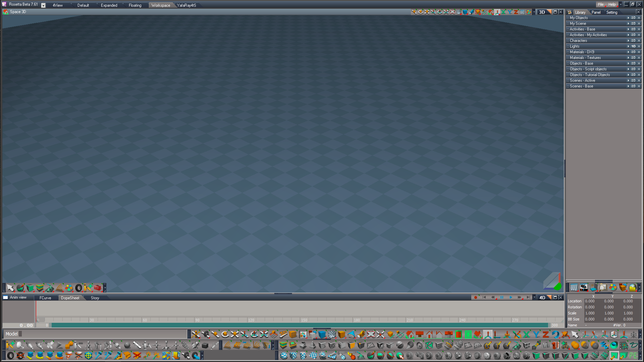Open the Space 3D toolbar dropdown arrow
The image size is (644, 362).
point(534,12)
